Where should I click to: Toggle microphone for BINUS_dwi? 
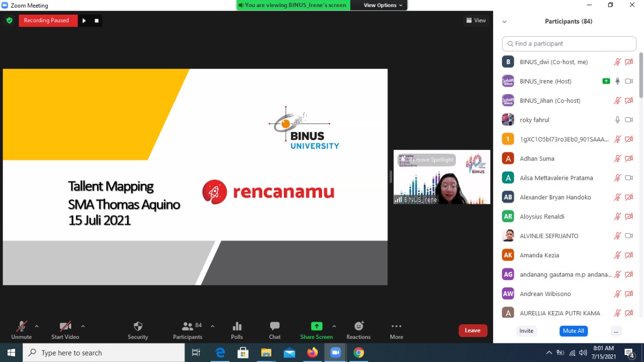point(617,62)
